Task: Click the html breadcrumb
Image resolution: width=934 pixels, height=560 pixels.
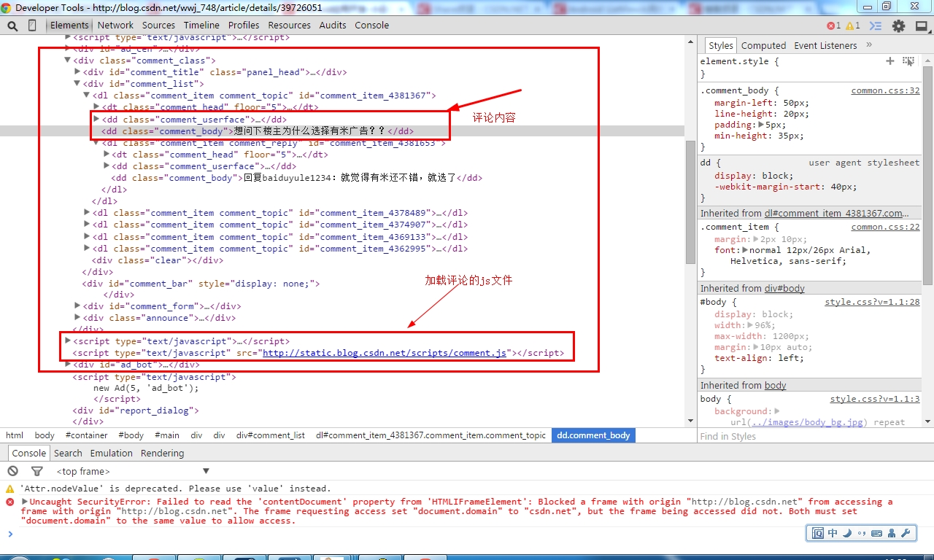Action: [x=15, y=435]
